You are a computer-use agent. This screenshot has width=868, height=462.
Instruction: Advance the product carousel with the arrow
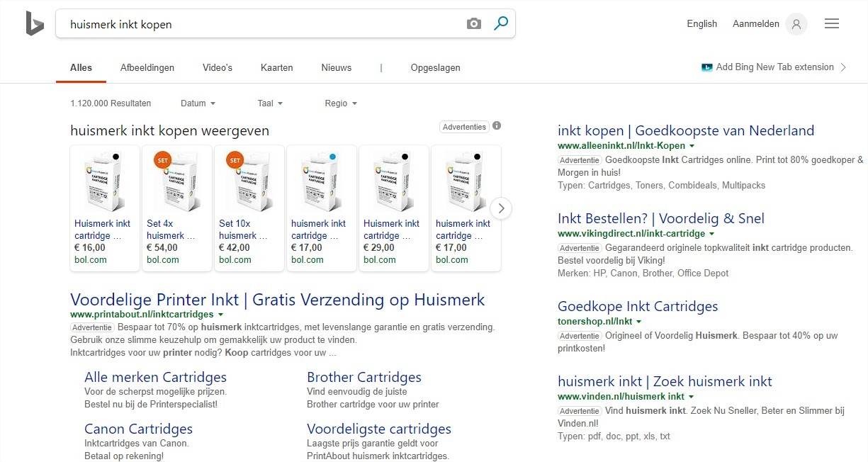[x=501, y=208]
